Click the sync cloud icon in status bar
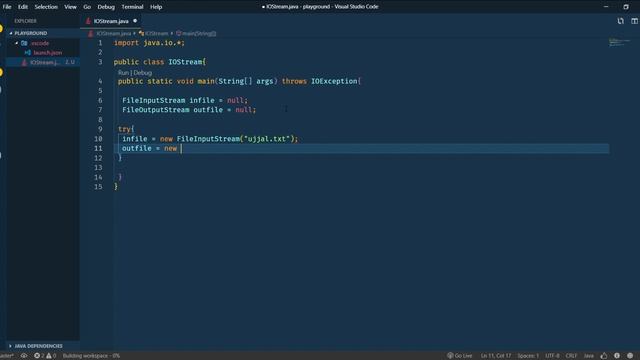Image resolution: width=640 pixels, height=360 pixels. point(24,356)
